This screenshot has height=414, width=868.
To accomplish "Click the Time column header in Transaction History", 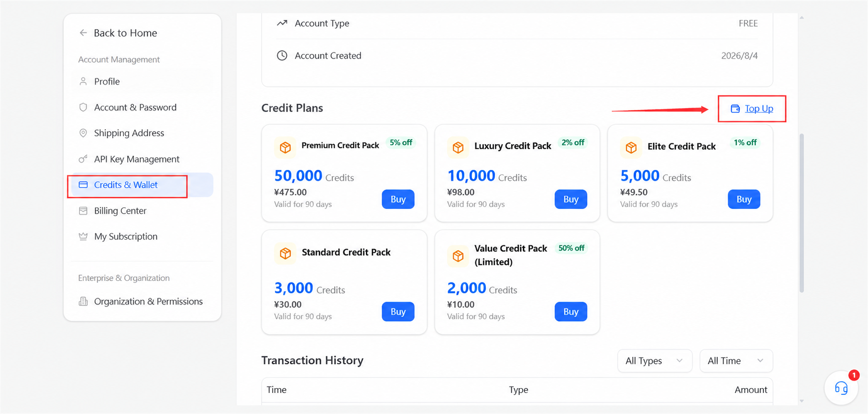I will (x=276, y=390).
